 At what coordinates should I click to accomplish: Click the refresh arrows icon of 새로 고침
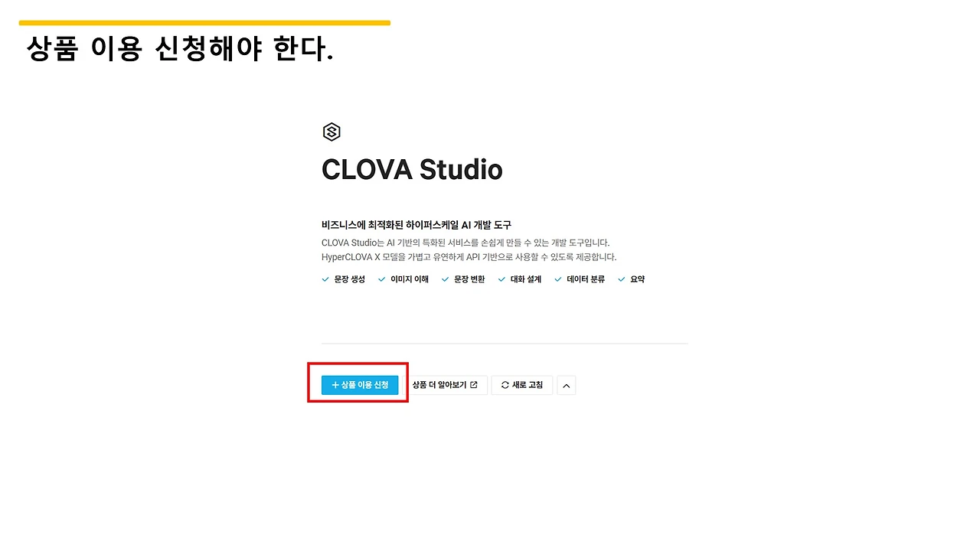[x=505, y=385]
